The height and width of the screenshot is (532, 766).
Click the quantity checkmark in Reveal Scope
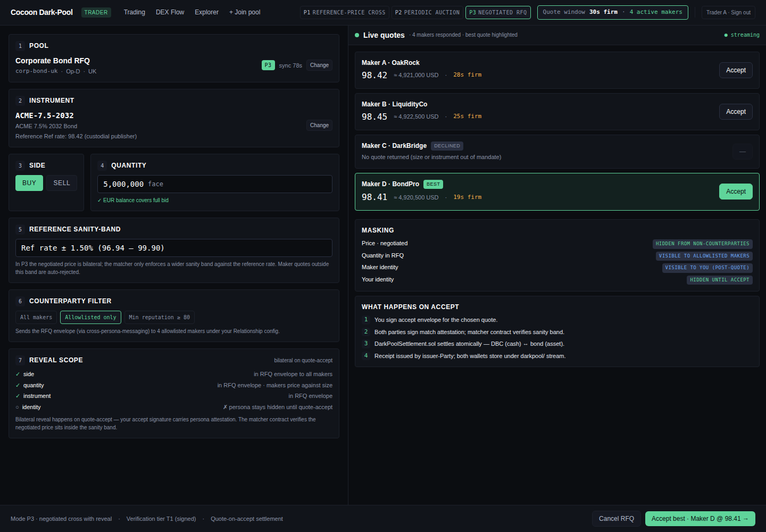(18, 385)
